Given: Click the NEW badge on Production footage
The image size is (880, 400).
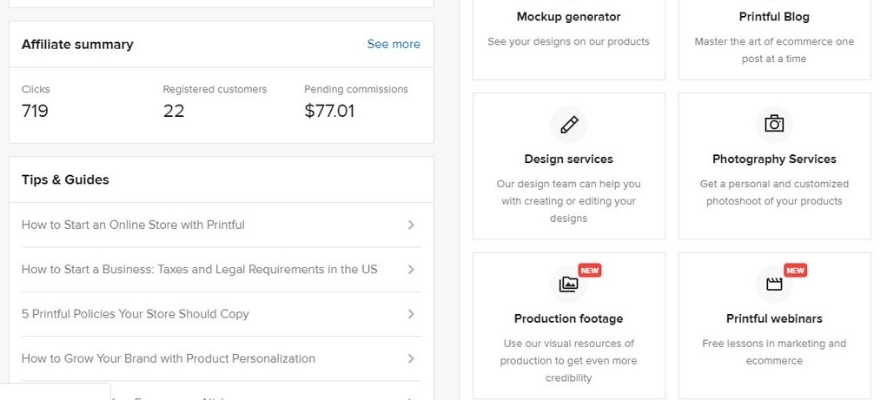Looking at the screenshot, I should 589,270.
